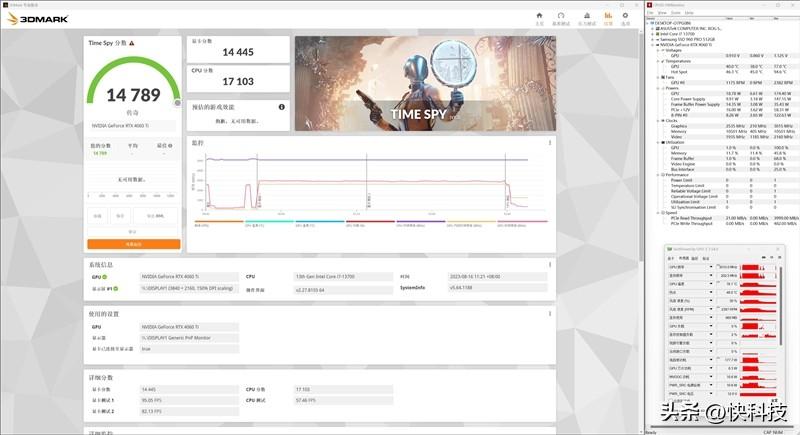800x435 pixels.
Task: Collapse the NVIDIA GeForce RTX 4060 Ti tree node
Action: [652, 45]
